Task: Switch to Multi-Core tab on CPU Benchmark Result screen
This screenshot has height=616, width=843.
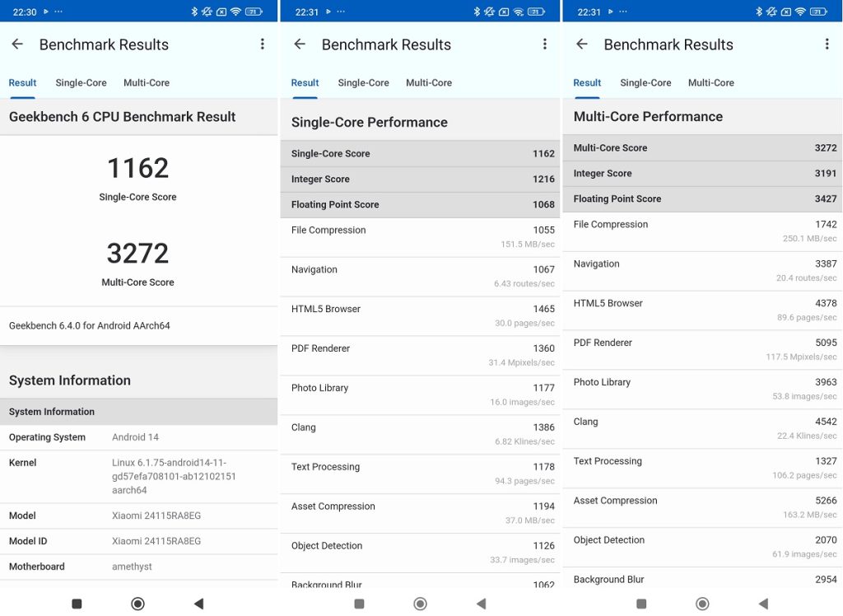Action: point(147,83)
